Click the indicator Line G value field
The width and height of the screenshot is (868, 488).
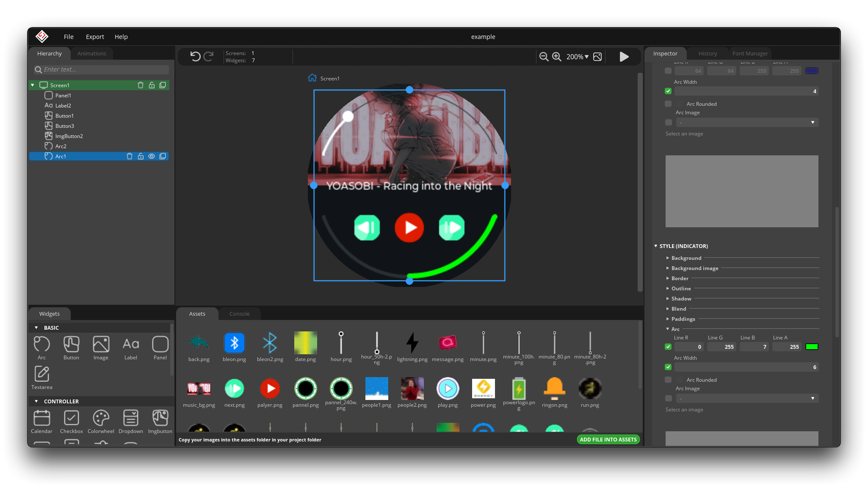click(721, 347)
